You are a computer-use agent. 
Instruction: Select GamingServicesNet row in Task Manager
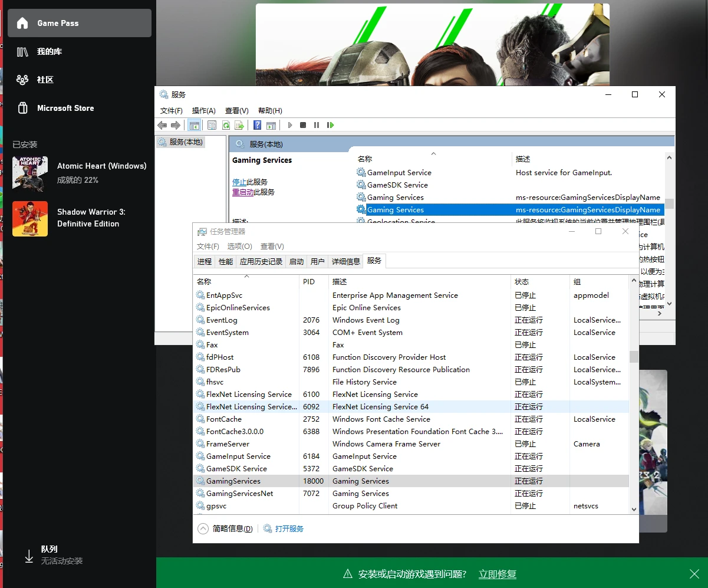coord(411,493)
